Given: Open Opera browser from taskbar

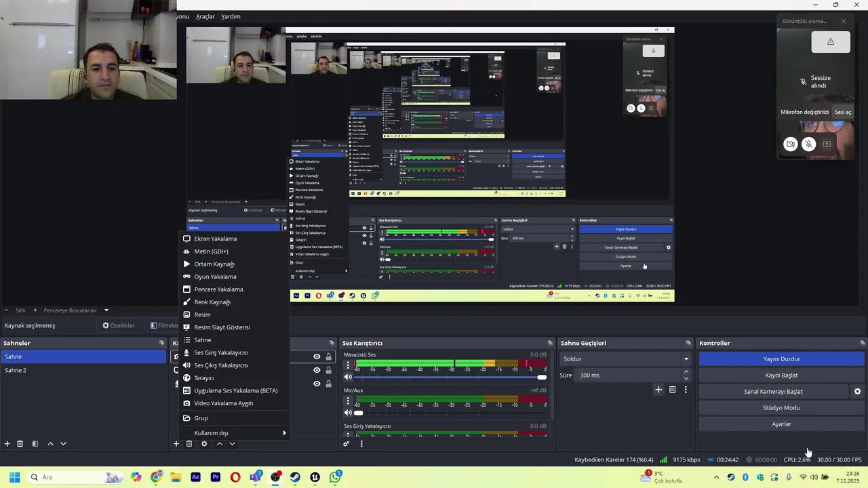Looking at the screenshot, I should [x=235, y=477].
